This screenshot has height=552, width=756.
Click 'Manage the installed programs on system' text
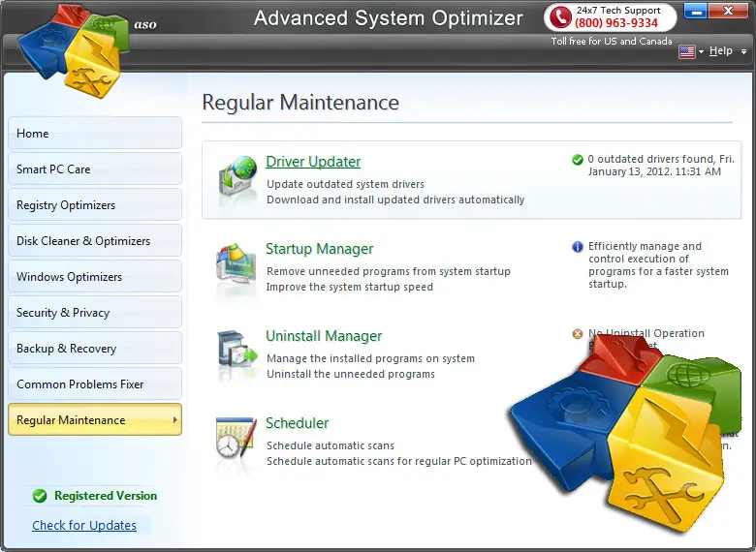point(370,358)
